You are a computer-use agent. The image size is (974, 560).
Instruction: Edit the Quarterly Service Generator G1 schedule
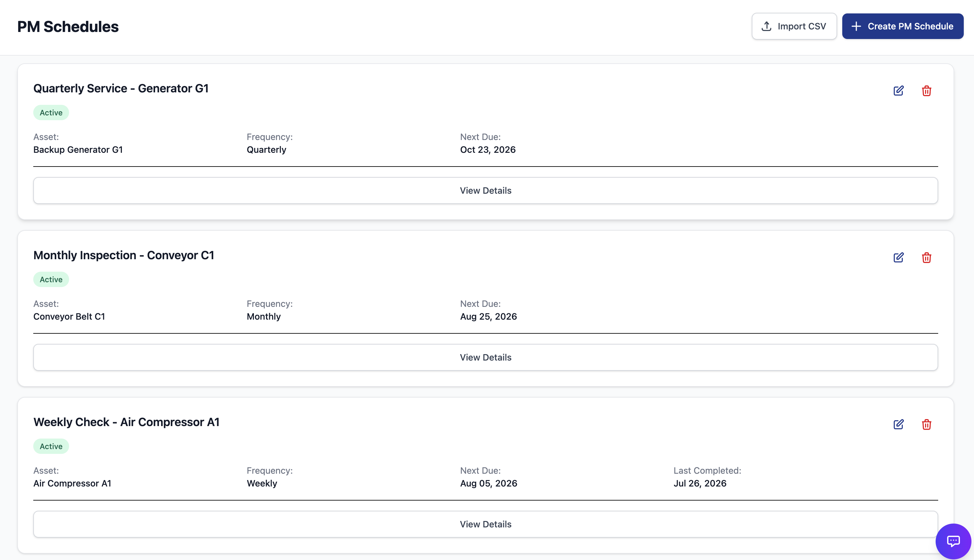coord(898,91)
